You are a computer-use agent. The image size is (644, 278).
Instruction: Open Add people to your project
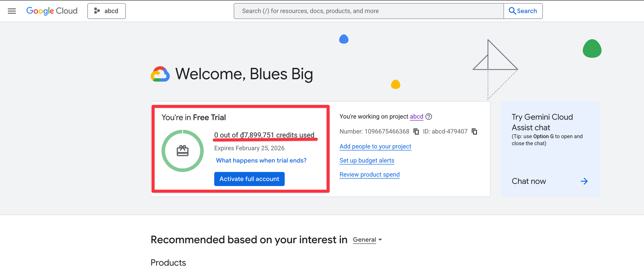(375, 146)
